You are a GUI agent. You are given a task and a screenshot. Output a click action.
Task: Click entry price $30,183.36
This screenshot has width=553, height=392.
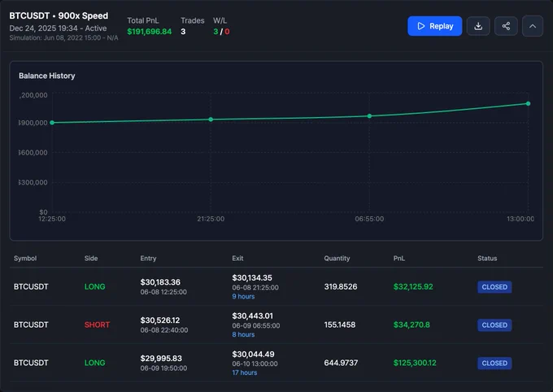pos(160,282)
